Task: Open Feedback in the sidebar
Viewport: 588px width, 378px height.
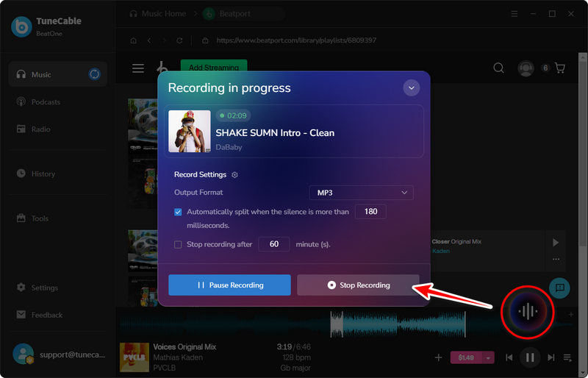Action: tap(40, 315)
